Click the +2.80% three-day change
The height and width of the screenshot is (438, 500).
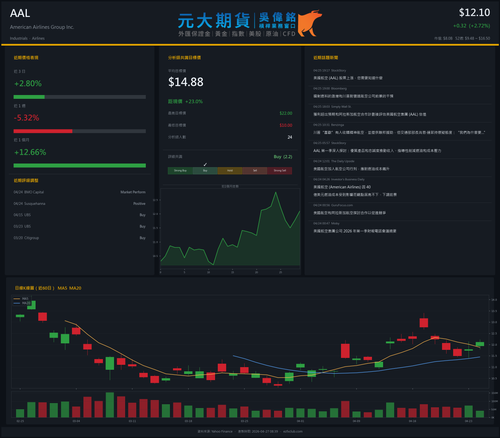coord(28,84)
